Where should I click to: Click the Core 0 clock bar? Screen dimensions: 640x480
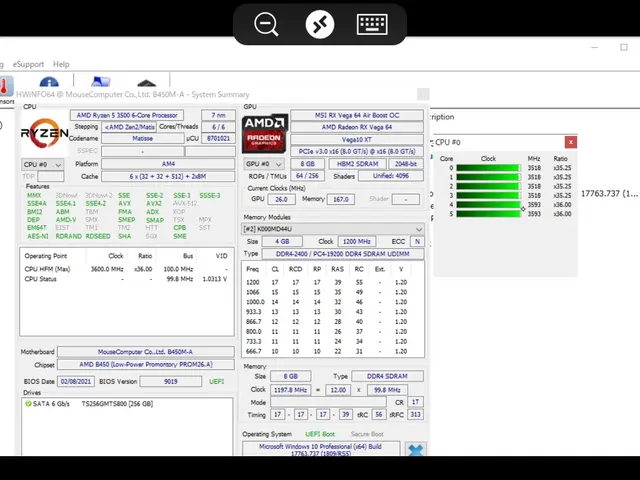pos(488,168)
